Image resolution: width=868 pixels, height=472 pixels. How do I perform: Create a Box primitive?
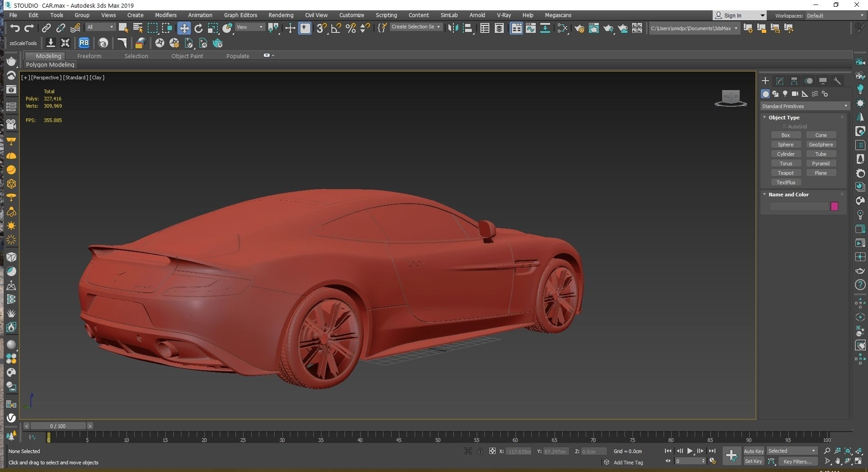tap(786, 135)
